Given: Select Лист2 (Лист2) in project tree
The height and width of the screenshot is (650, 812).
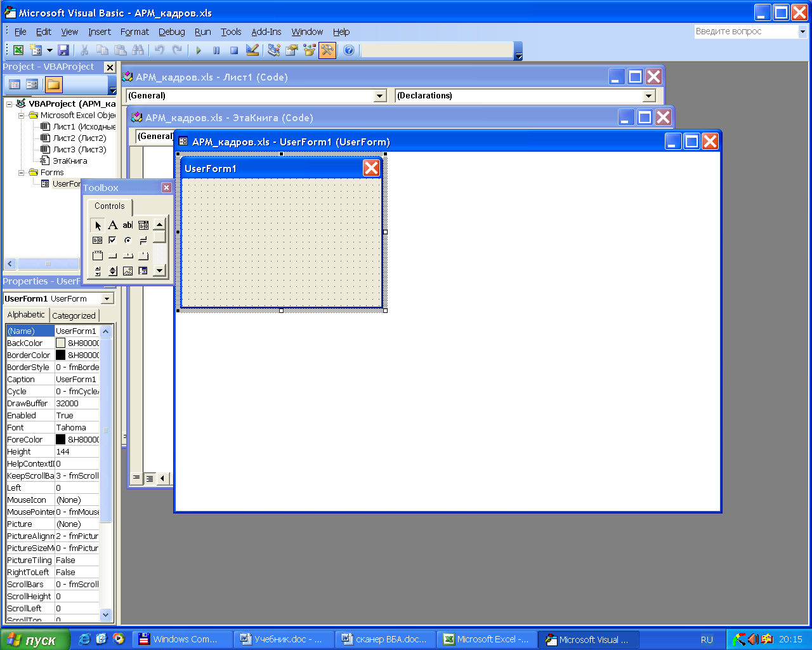Looking at the screenshot, I should coord(79,138).
